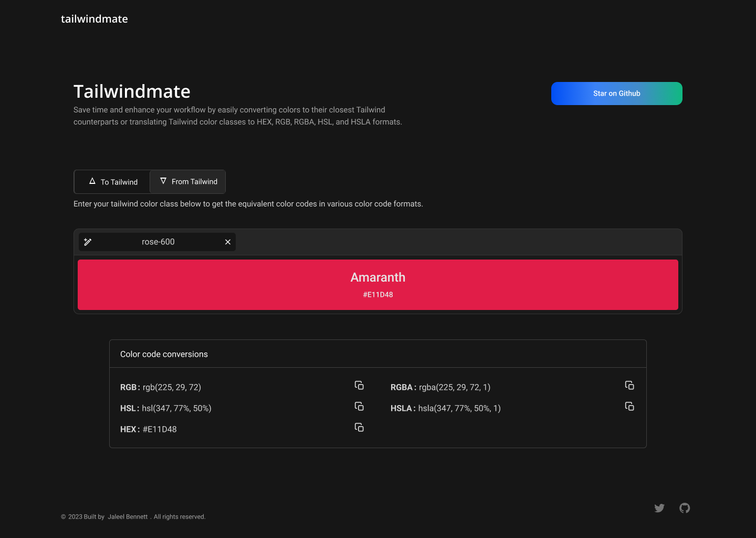Image resolution: width=756 pixels, height=538 pixels.
Task: Copy the RGB value rgb(225, 29, 72)
Action: 359,386
